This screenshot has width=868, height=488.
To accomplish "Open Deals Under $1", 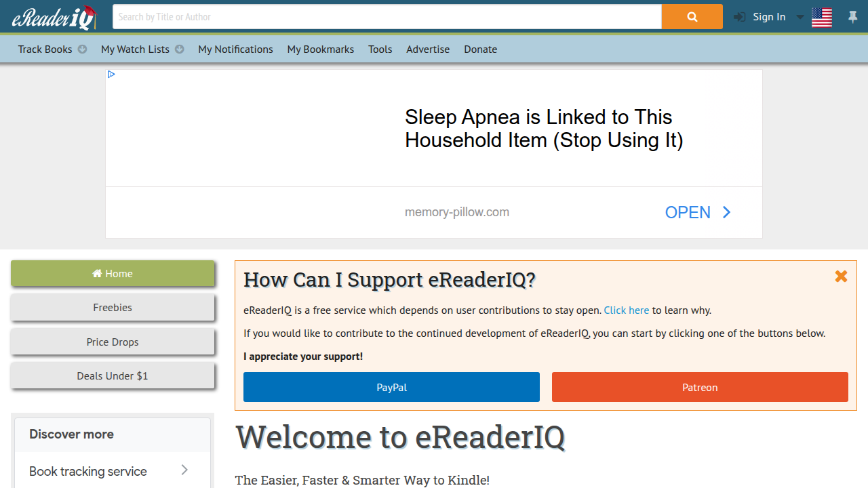I will point(113,375).
